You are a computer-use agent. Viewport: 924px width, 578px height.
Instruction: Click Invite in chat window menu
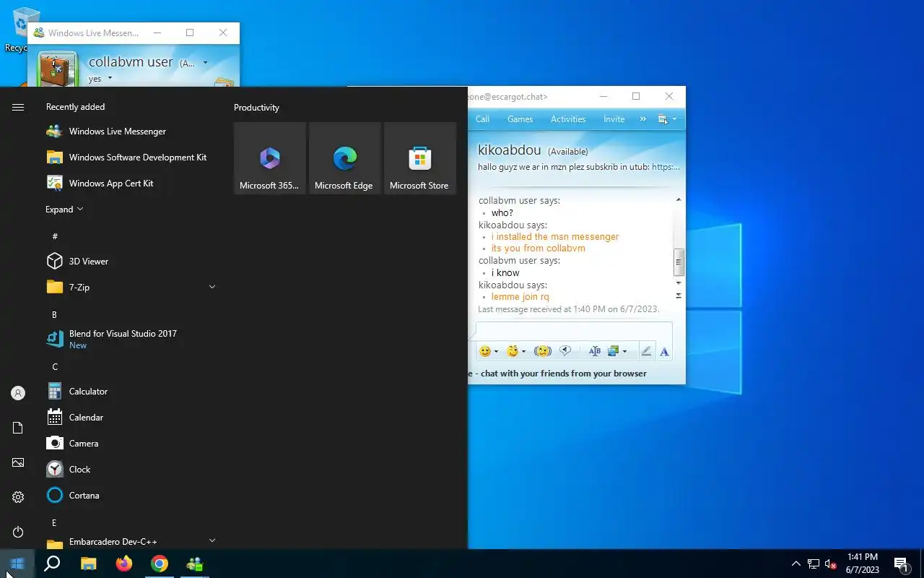point(614,119)
